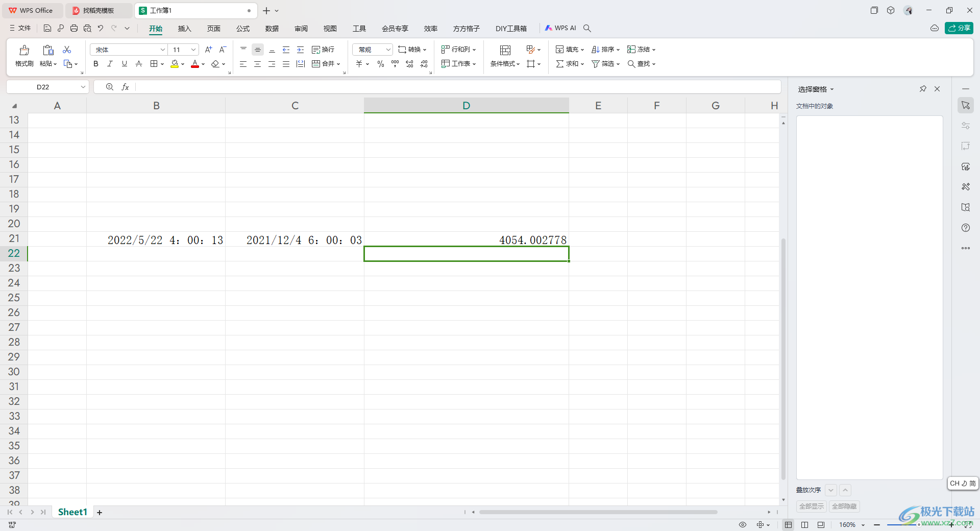Click the search magnifier next to WPS AI
980x531 pixels.
click(x=587, y=28)
